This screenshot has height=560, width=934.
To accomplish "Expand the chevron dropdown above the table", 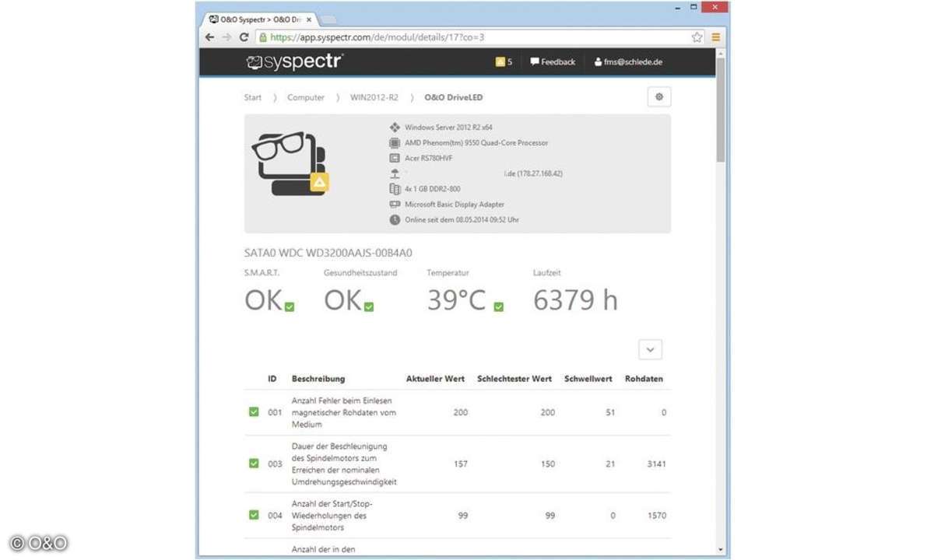I will 651,350.
